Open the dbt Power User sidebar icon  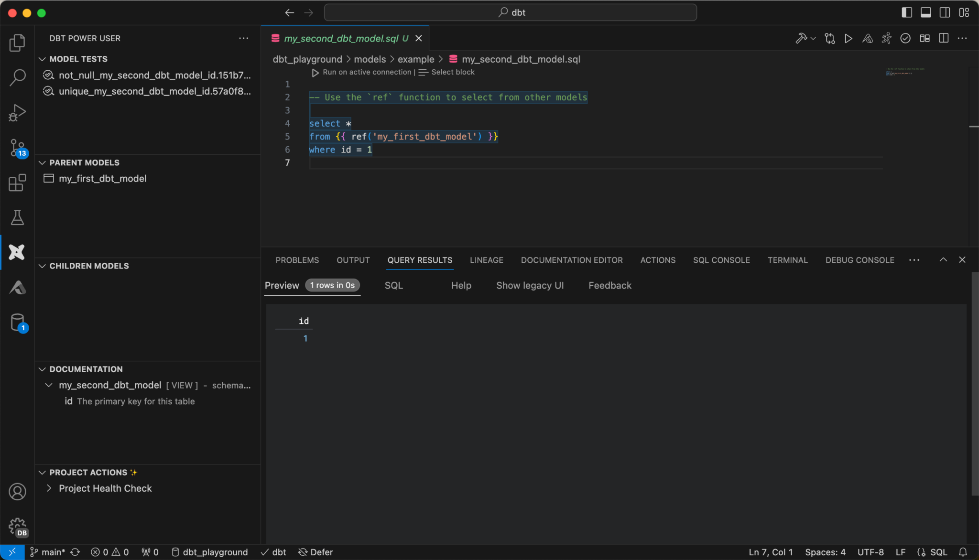[17, 252]
